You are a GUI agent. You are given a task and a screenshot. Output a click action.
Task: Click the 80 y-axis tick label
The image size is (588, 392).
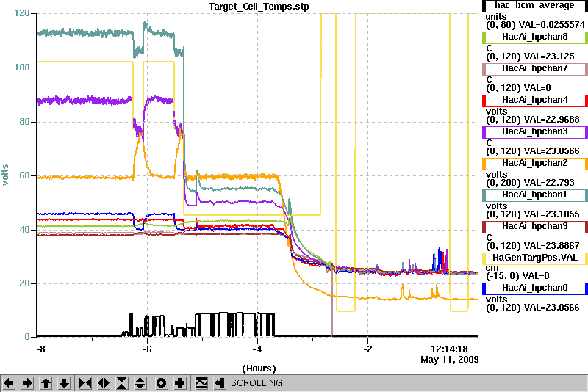[24, 122]
